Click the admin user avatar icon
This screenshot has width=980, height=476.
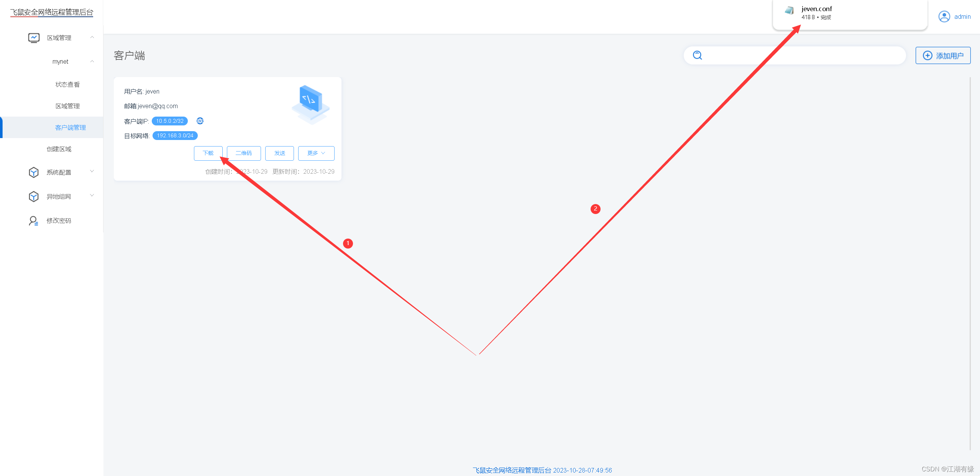(944, 16)
